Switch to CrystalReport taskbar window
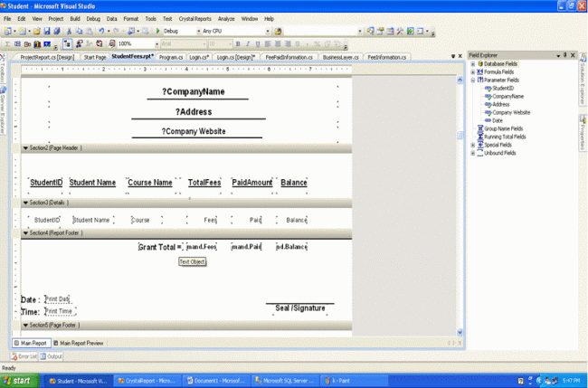The image size is (588, 388). 147,381
